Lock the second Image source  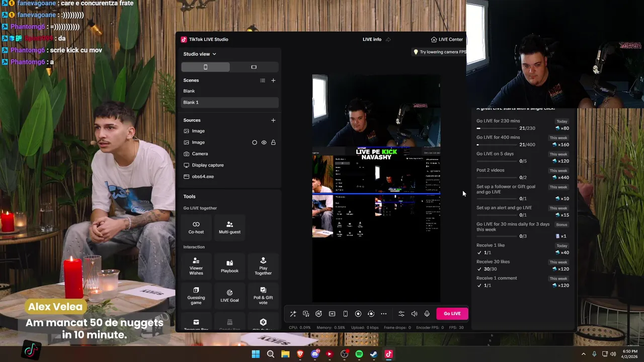pyautogui.click(x=273, y=142)
